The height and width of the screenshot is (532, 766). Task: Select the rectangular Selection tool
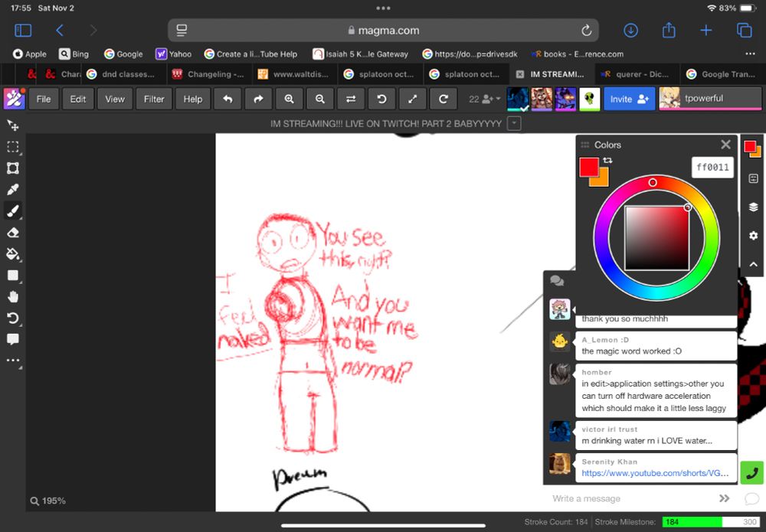pos(12,146)
